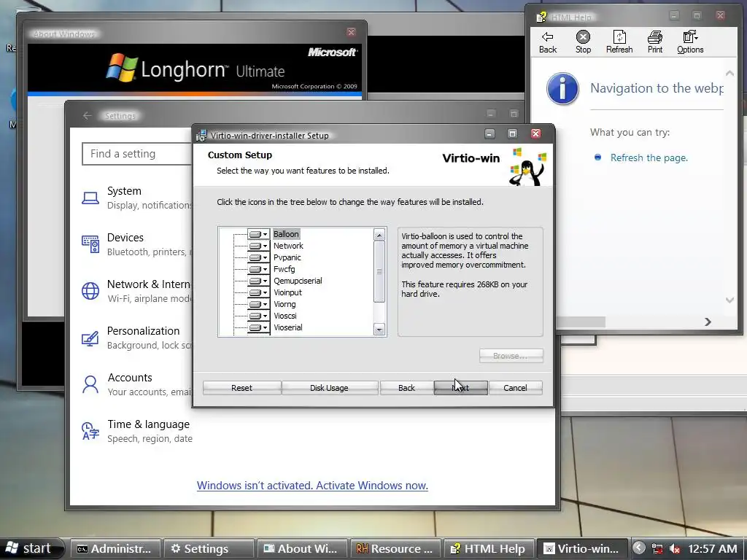Image resolution: width=747 pixels, height=560 pixels.
Task: Select Vioscsi in the feature tree
Action: pyautogui.click(x=285, y=316)
